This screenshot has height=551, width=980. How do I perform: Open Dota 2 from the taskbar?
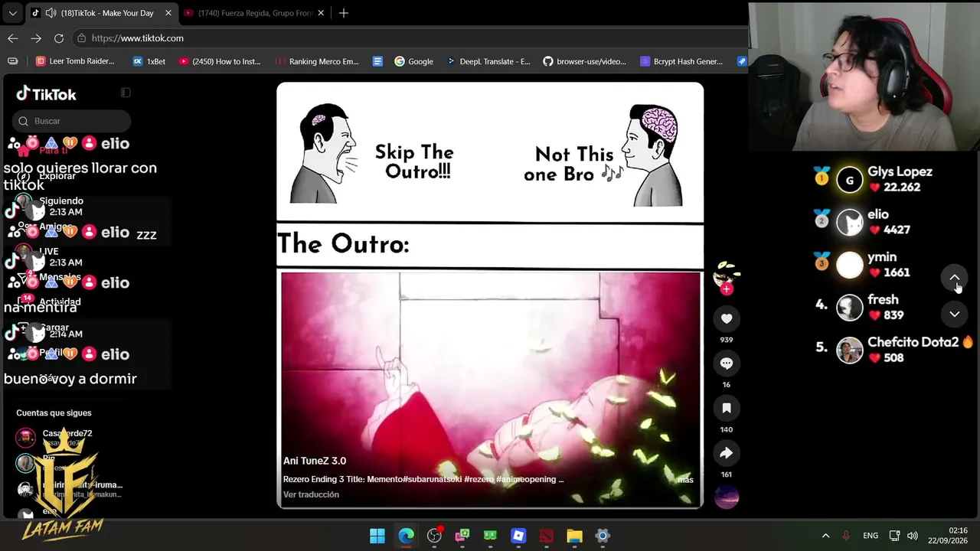click(547, 536)
